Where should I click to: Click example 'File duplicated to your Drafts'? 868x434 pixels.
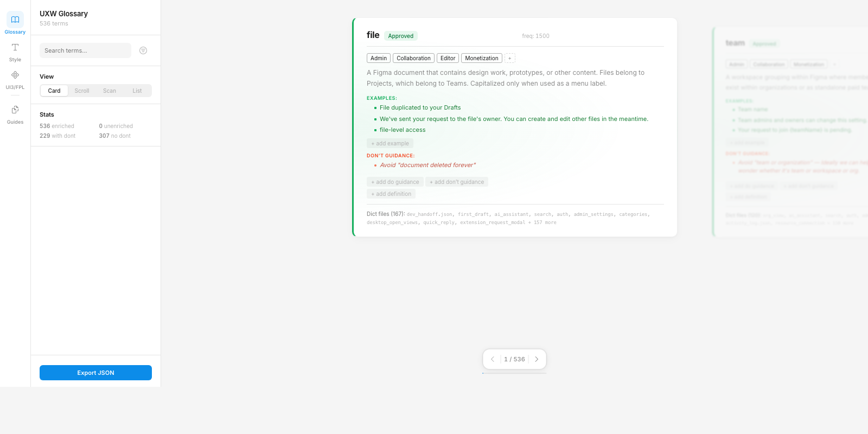point(420,107)
